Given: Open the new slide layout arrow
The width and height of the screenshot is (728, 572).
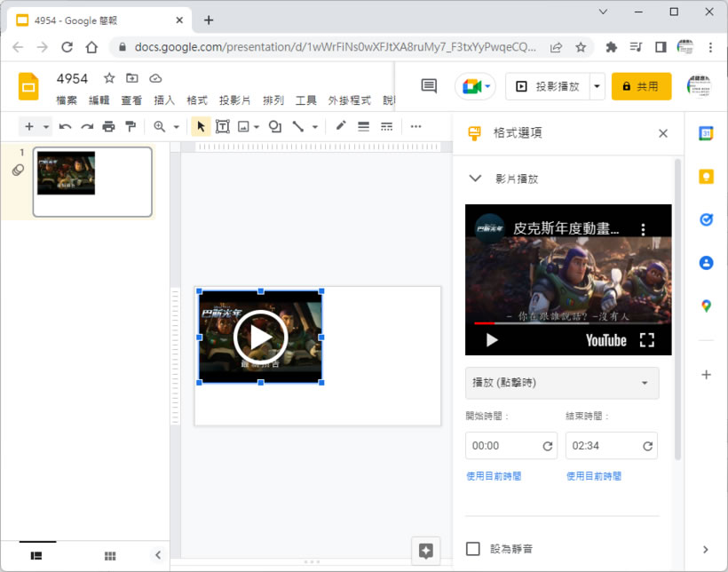Looking at the screenshot, I should point(45,126).
